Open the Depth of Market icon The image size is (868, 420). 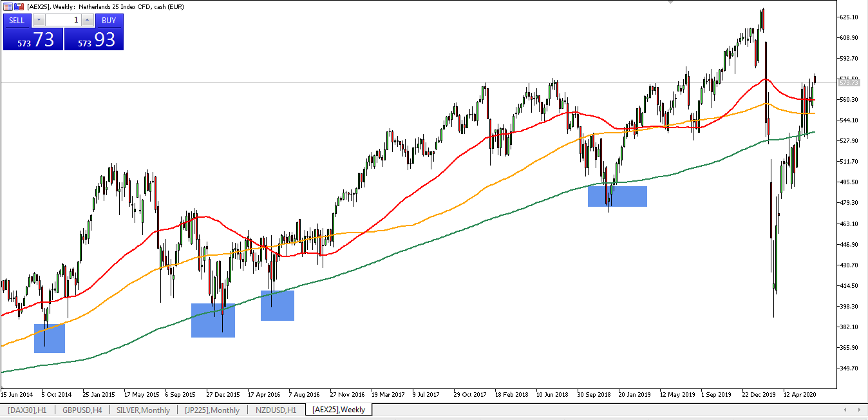point(19,6)
